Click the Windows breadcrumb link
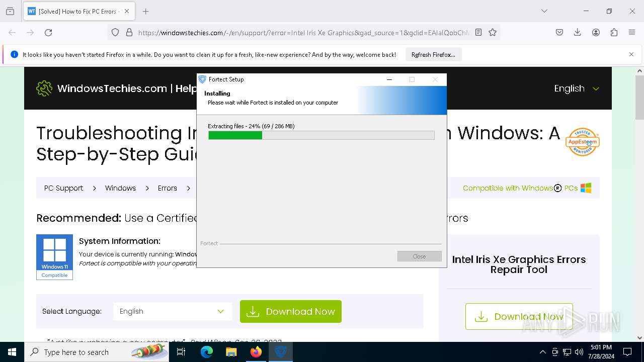Screen dimensions: 644x362 [x=120, y=188]
